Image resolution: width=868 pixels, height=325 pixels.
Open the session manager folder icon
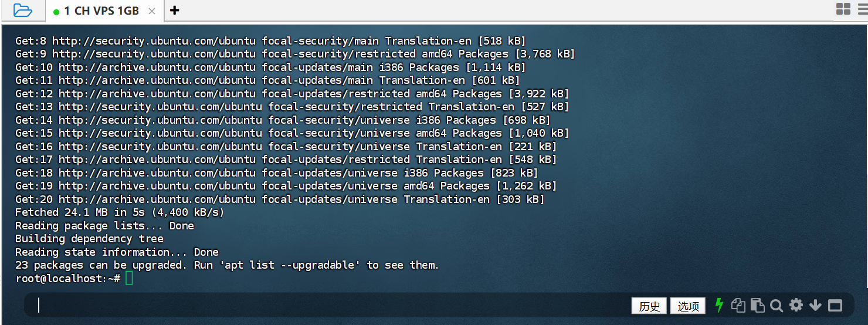point(22,10)
